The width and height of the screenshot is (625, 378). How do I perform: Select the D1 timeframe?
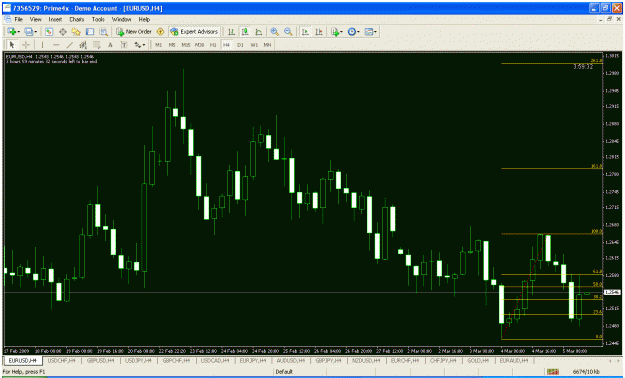tap(240, 45)
